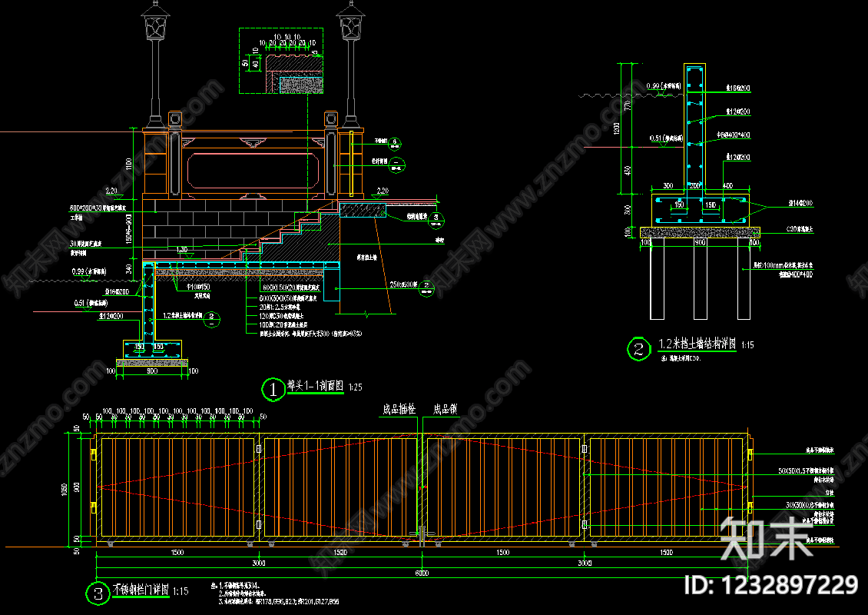Select the drawing title 埠头1-1剖面图
The width and height of the screenshot is (868, 615).
(315, 386)
